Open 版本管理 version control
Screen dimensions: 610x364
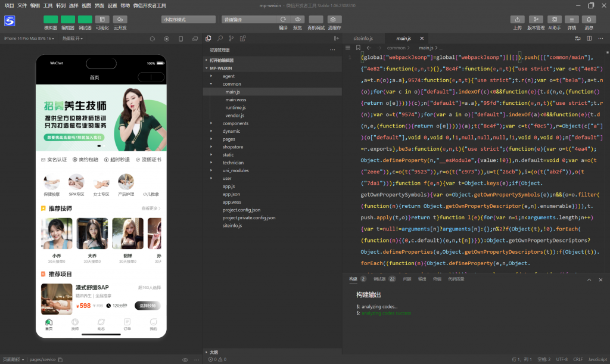(x=536, y=20)
